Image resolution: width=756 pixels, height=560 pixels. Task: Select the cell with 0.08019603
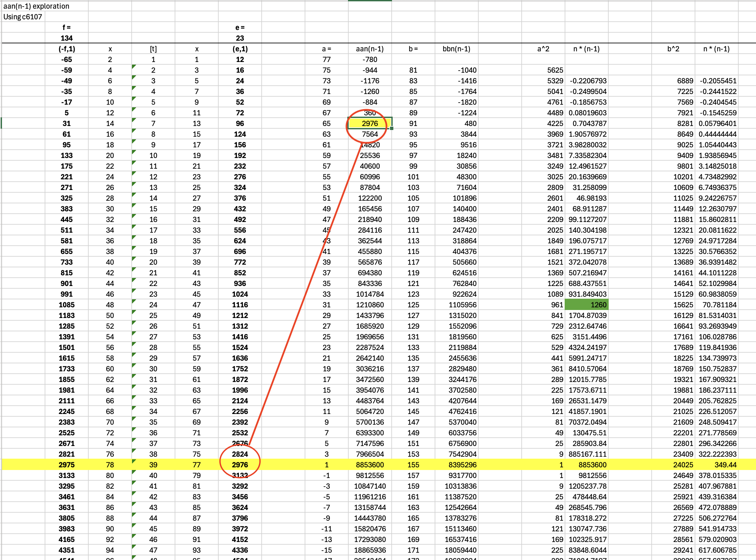[586, 113]
